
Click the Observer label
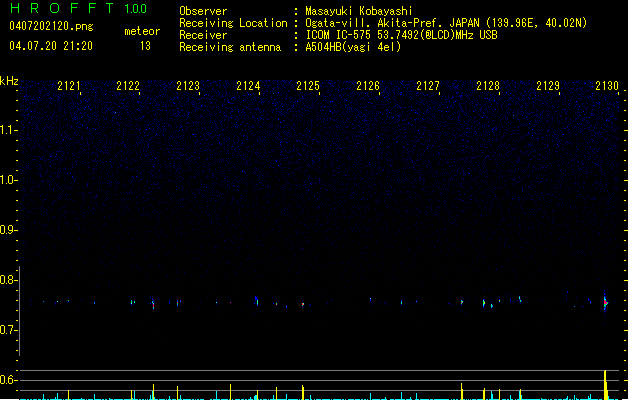tap(203, 11)
